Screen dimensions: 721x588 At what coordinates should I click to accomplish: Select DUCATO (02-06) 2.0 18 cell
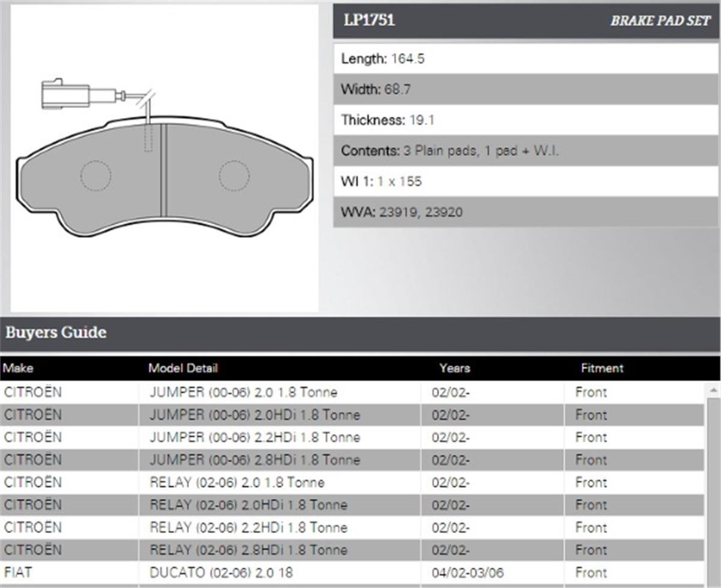[279, 573]
